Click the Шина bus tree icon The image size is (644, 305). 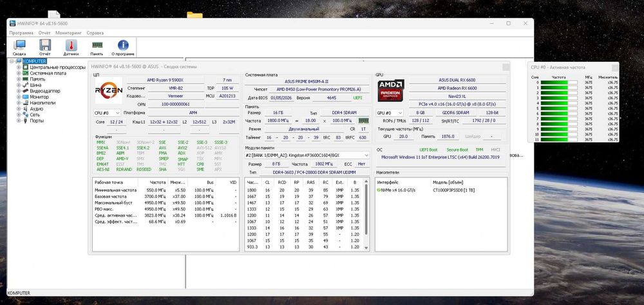pos(26,85)
